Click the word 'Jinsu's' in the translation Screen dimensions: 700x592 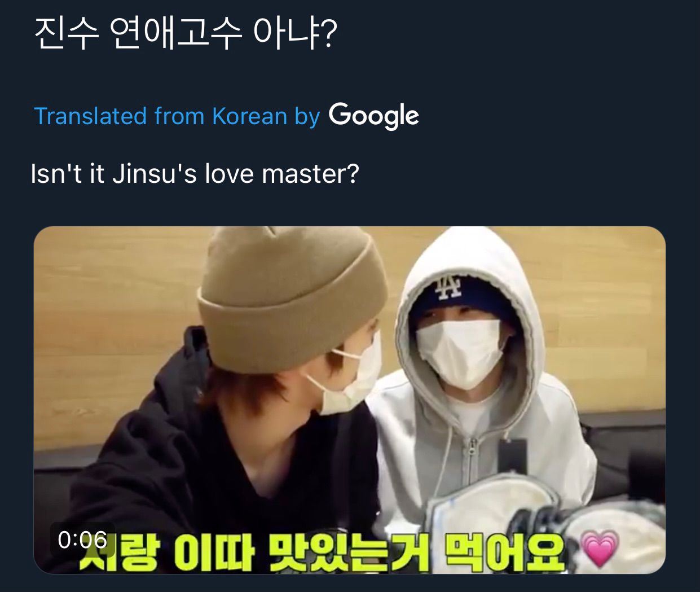click(155, 174)
